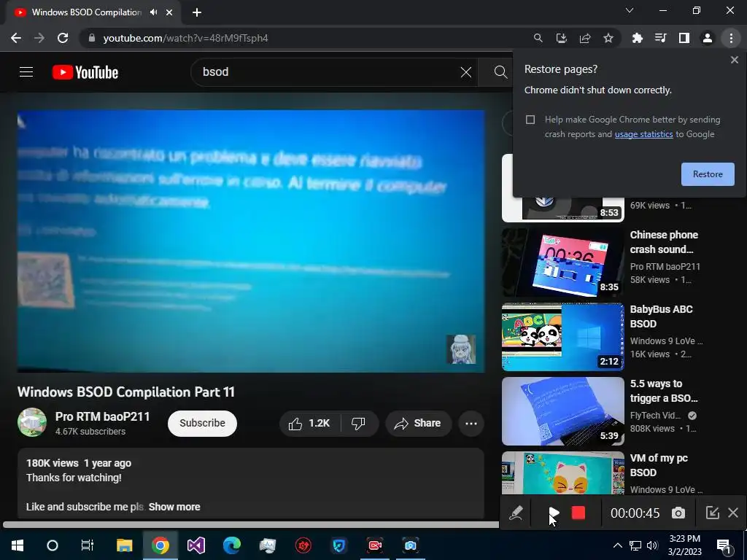Open BabyBus ABC BSOD video thumbnail
Image resolution: width=747 pixels, height=560 pixels.
click(562, 337)
